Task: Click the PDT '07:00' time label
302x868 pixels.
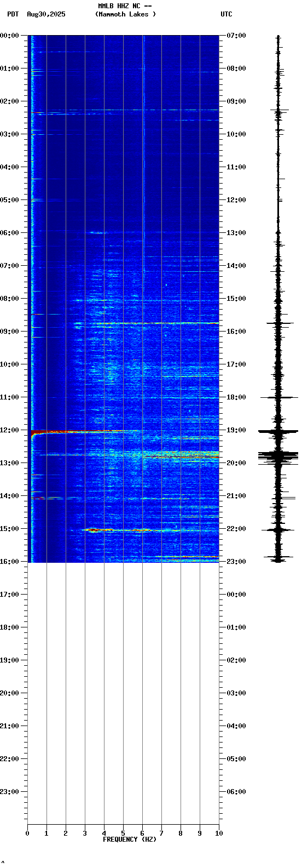Action: pos(10,266)
